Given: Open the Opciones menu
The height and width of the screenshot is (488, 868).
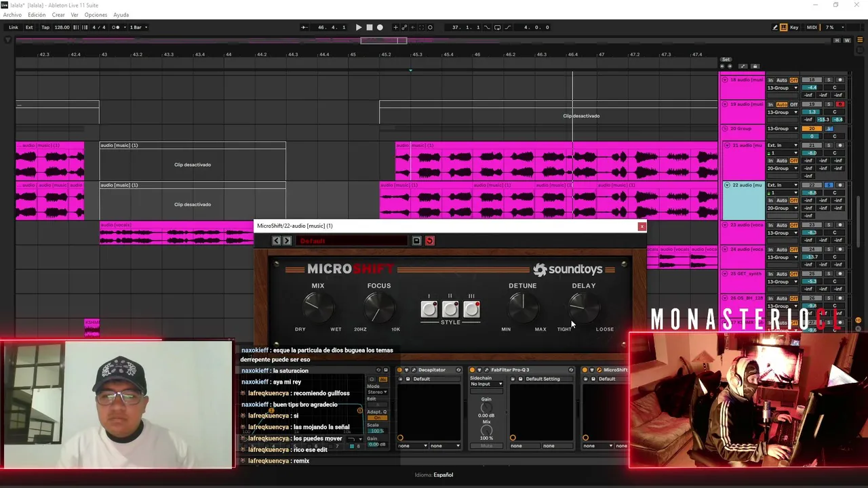Looking at the screenshot, I should pyautogui.click(x=96, y=15).
